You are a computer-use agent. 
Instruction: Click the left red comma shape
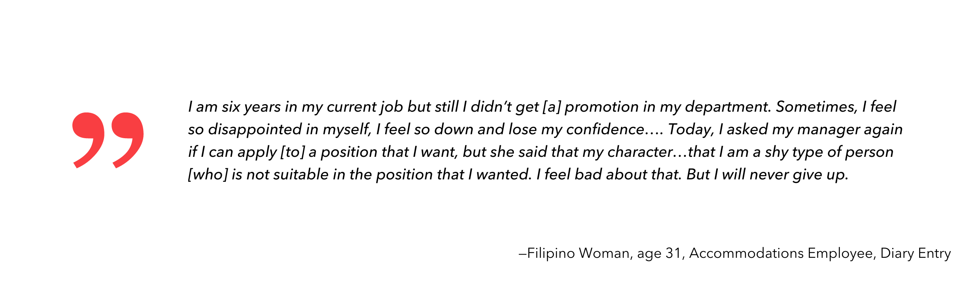pos(88,140)
